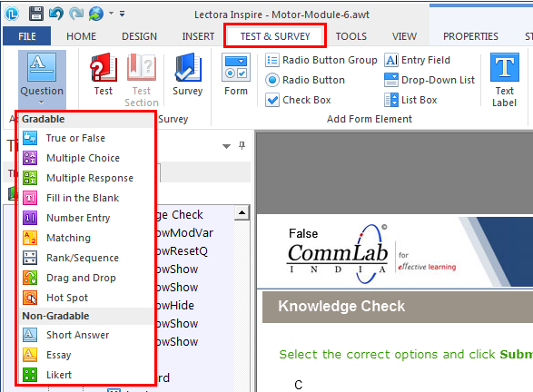Select the TEST & SURVEY ribbon tab
The width and height of the screenshot is (533, 392).
click(x=275, y=36)
